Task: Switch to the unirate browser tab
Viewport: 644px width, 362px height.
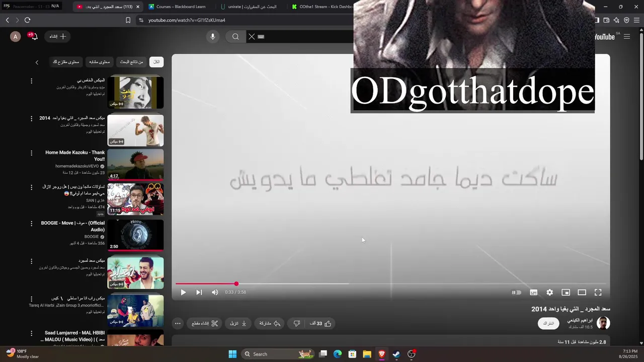Action: [252, 7]
